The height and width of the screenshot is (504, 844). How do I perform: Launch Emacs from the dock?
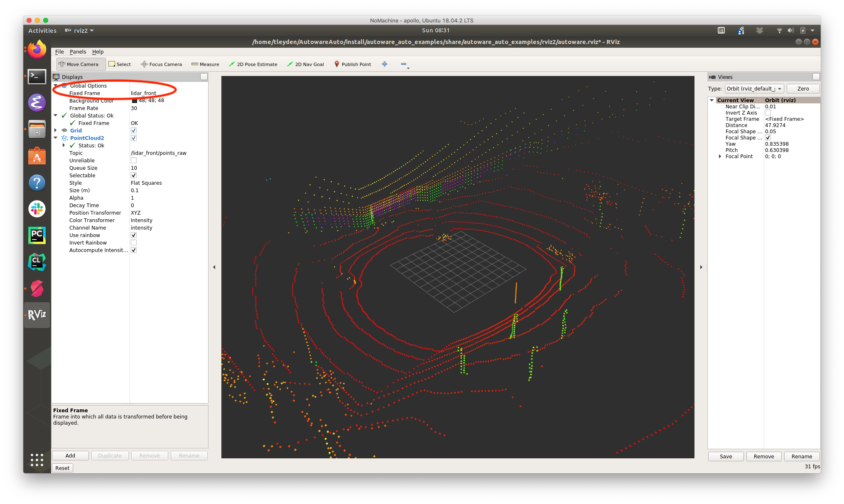click(37, 103)
